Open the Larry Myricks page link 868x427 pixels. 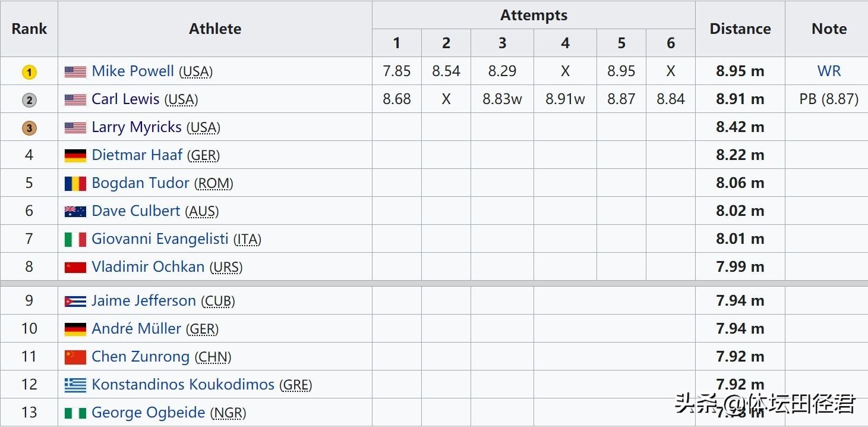point(136,127)
